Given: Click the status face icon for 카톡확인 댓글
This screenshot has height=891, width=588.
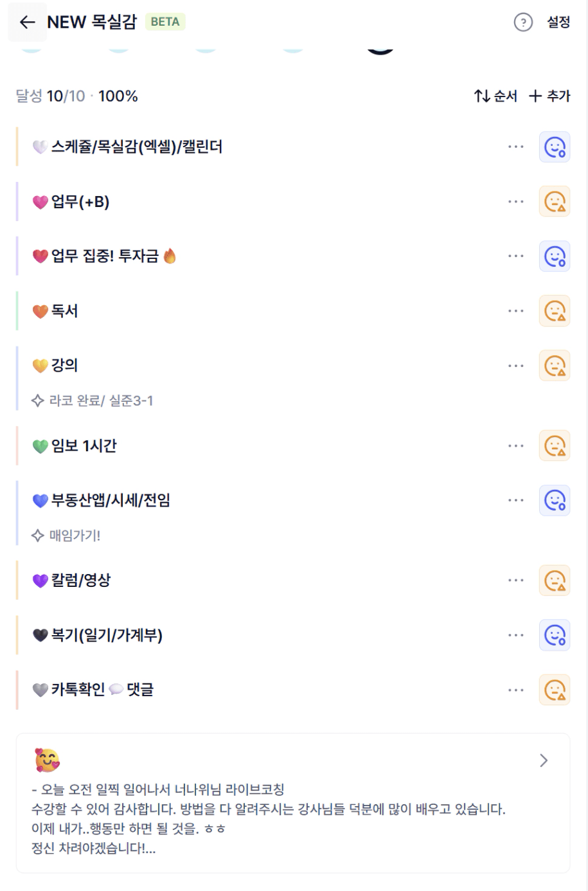Looking at the screenshot, I should pos(554,690).
